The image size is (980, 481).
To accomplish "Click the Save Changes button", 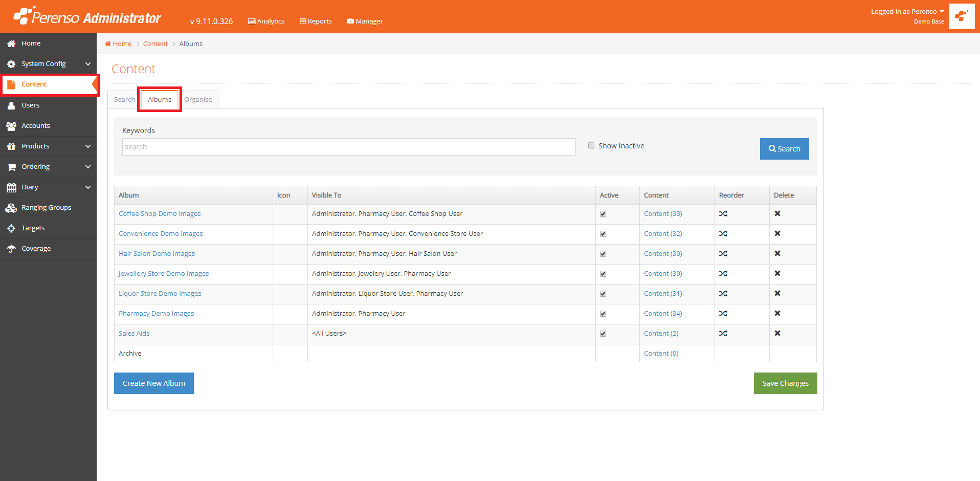I will click(785, 383).
